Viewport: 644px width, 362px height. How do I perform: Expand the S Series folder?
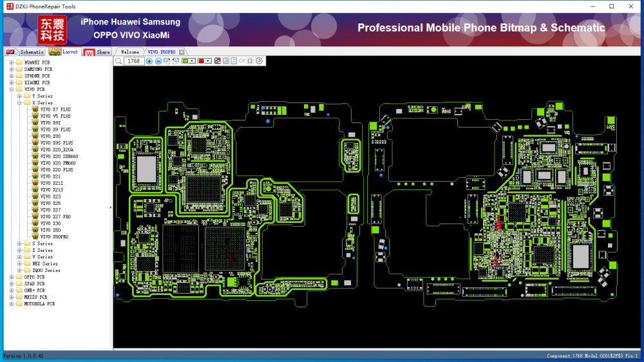(x=19, y=243)
